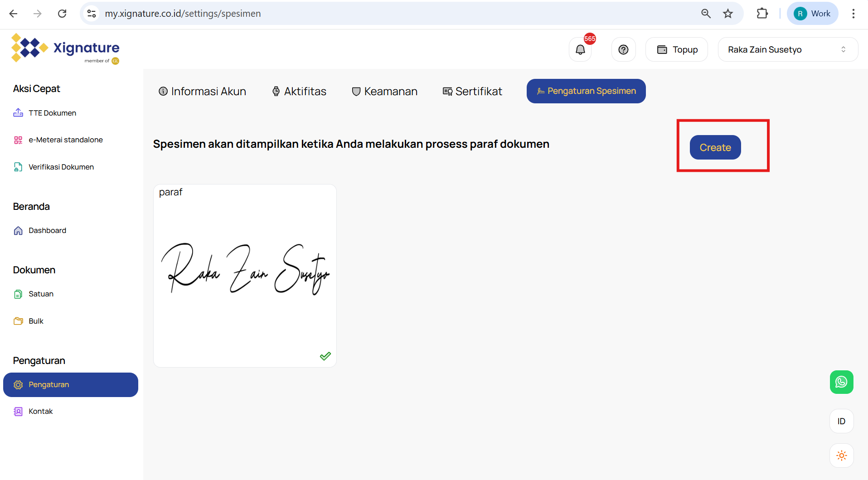The image size is (868, 480).
Task: Switch to the Keamanan tab
Action: tap(384, 92)
